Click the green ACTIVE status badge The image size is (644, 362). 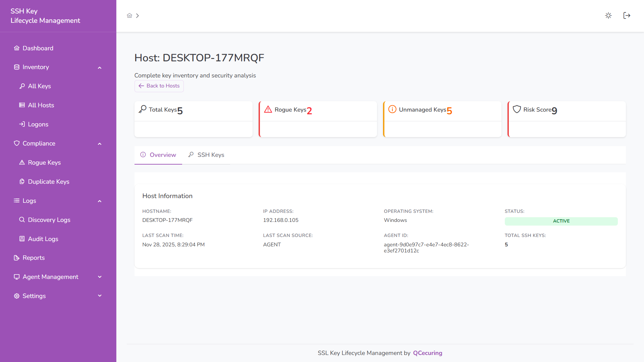coord(561,221)
